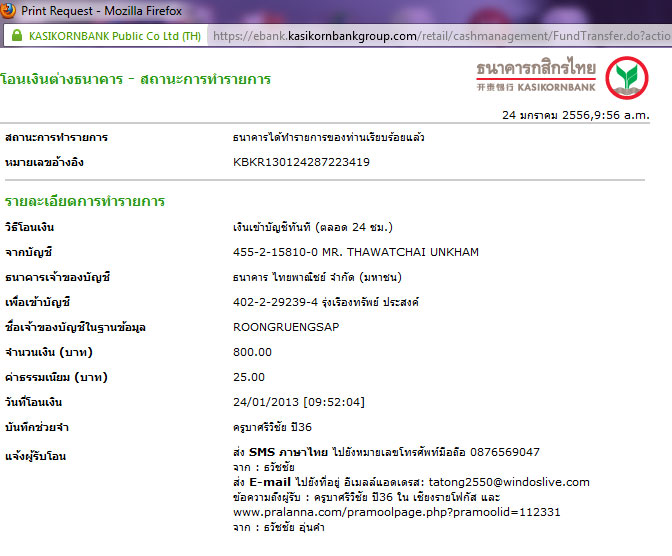Click the KASIKORNBANK round leaf logo
The width and height of the screenshot is (672, 556).
tap(627, 78)
